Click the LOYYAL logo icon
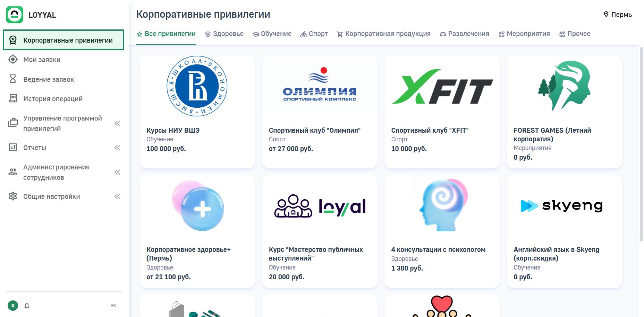The height and width of the screenshot is (317, 644). click(x=15, y=15)
